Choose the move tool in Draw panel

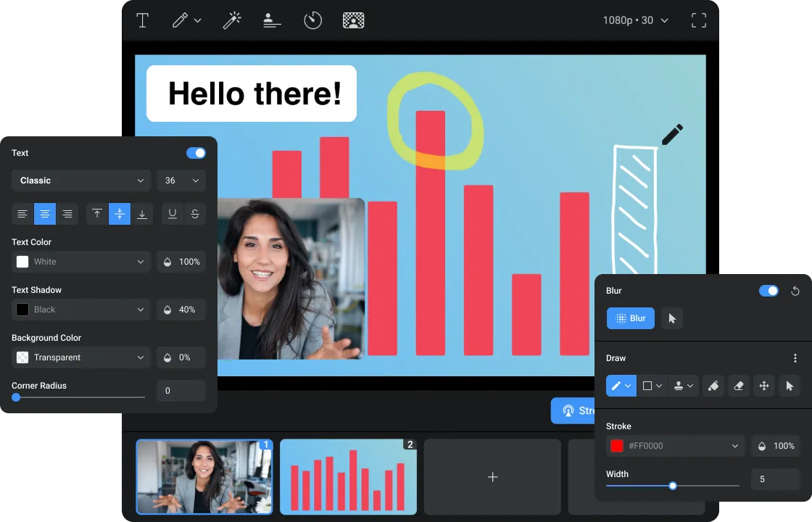pos(763,386)
